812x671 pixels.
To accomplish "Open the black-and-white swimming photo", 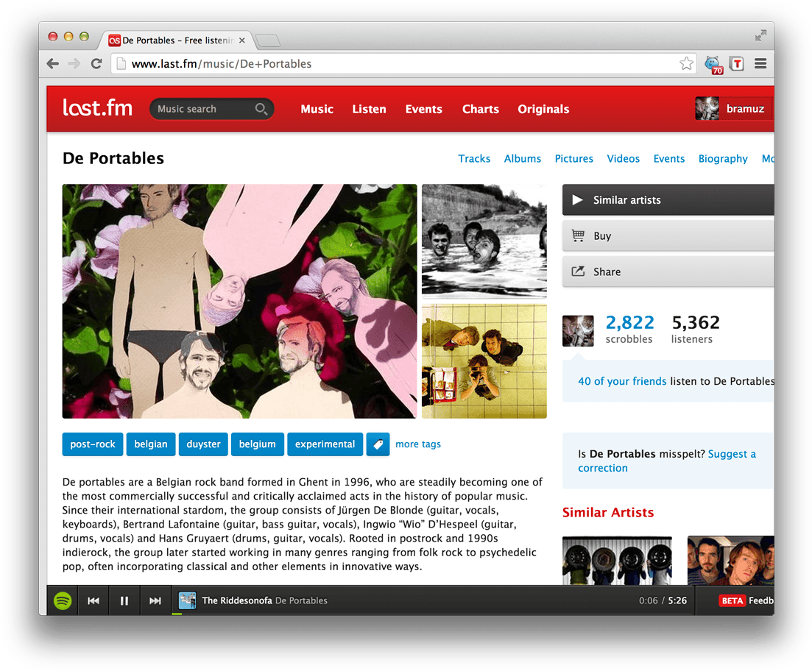I will pos(484,241).
